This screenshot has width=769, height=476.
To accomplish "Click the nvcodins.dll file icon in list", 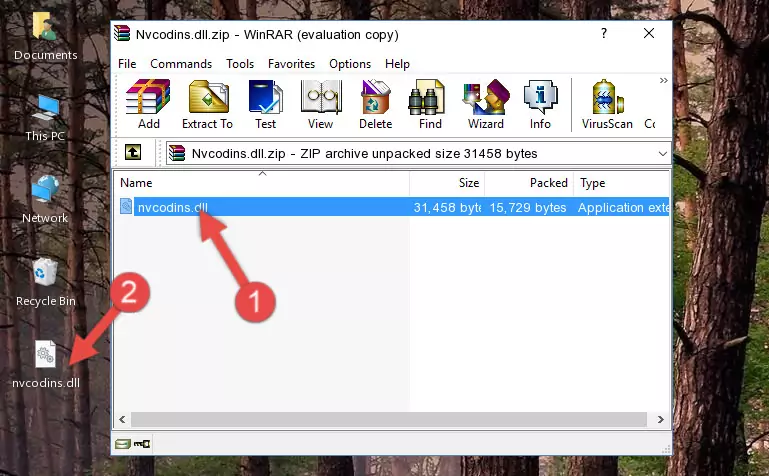I will coord(126,206).
